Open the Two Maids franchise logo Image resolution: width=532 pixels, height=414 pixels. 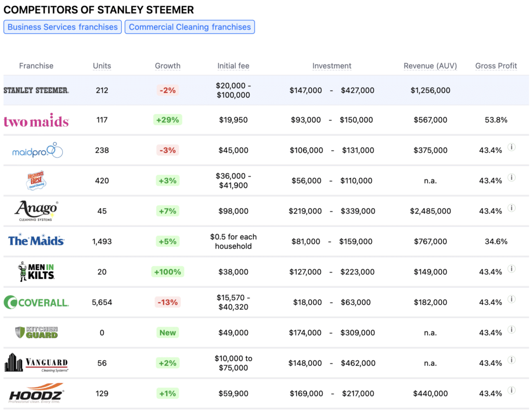point(36,120)
